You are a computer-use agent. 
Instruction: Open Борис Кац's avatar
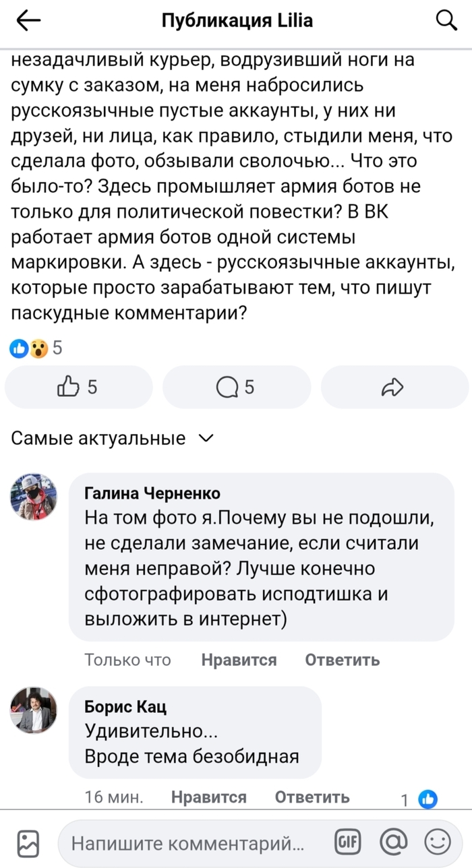coord(34,711)
